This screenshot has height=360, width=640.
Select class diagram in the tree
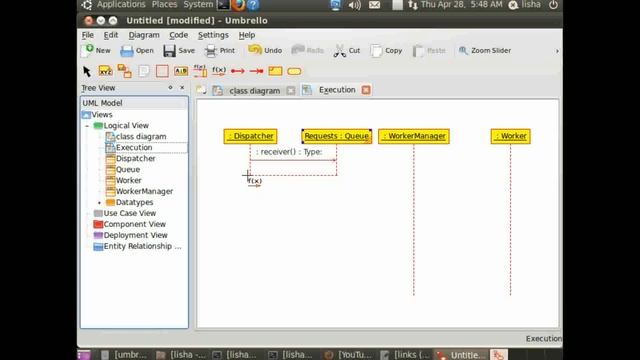(136, 137)
